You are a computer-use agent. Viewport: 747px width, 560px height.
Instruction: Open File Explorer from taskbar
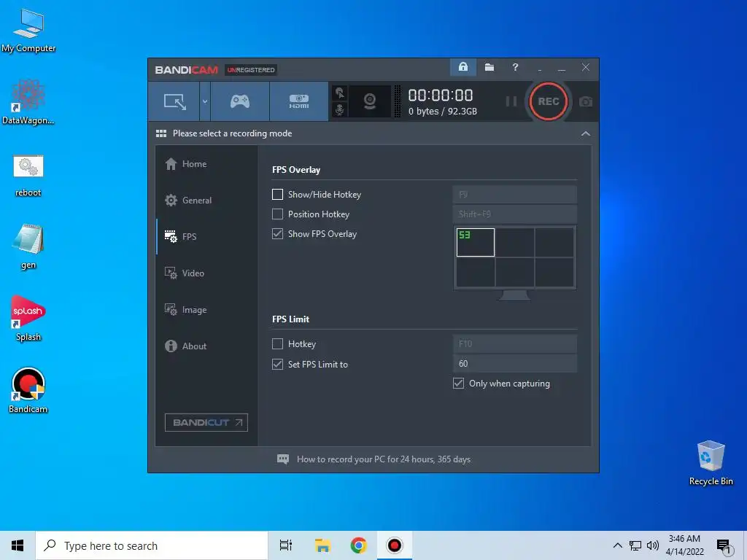322,545
